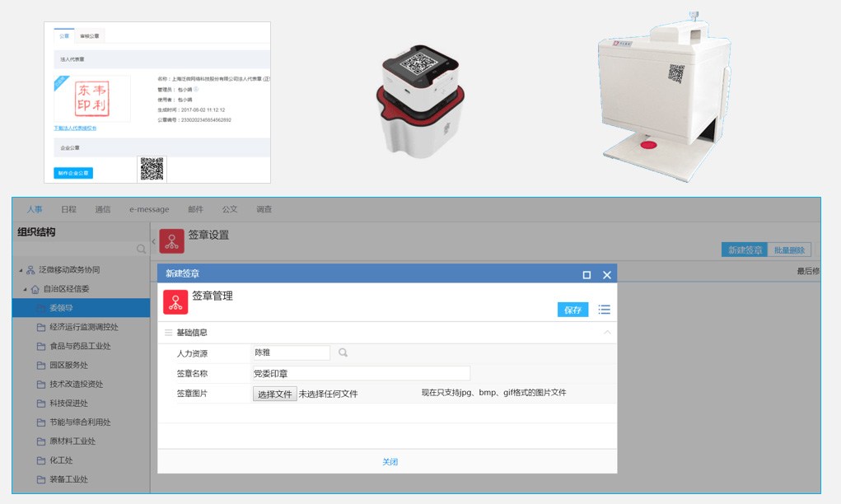Screen dimensions: 841x504
Task: Click the search magnifier beside 人力资源 field
Action: [x=343, y=352]
